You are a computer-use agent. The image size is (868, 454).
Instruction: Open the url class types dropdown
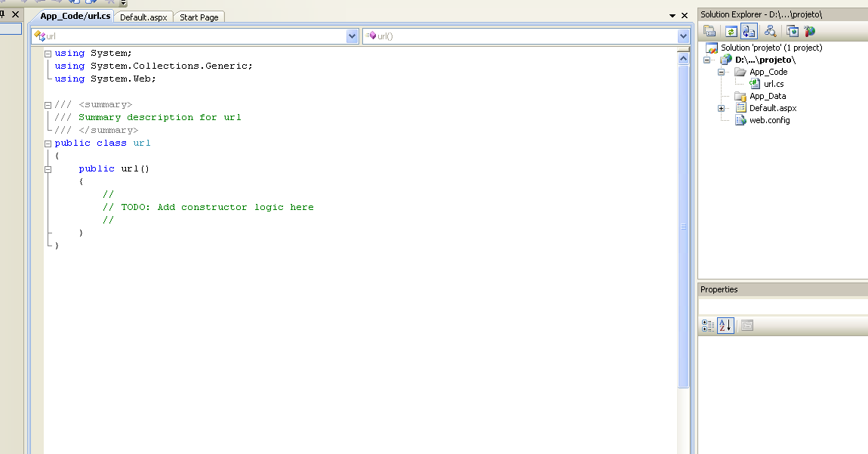click(x=352, y=36)
